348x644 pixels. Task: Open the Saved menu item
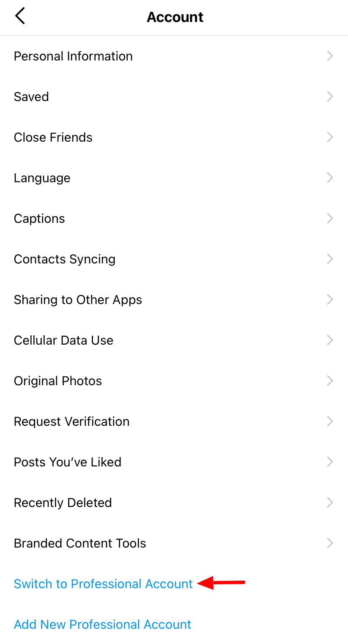31,97
